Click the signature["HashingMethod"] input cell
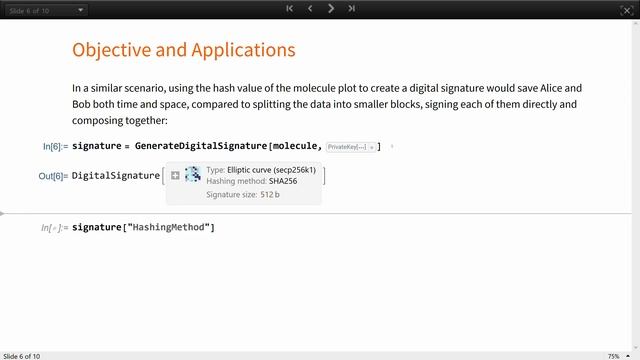The image size is (640, 360). tap(143, 227)
